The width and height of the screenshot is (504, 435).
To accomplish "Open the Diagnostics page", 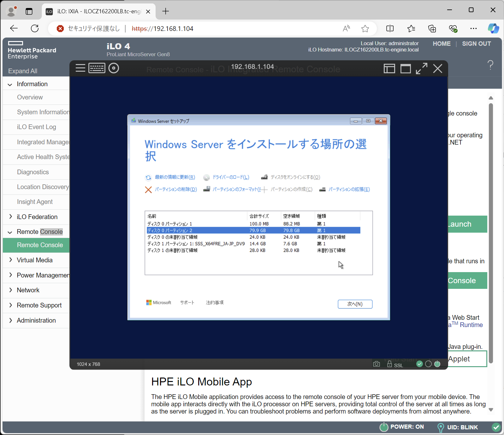I will coord(33,172).
